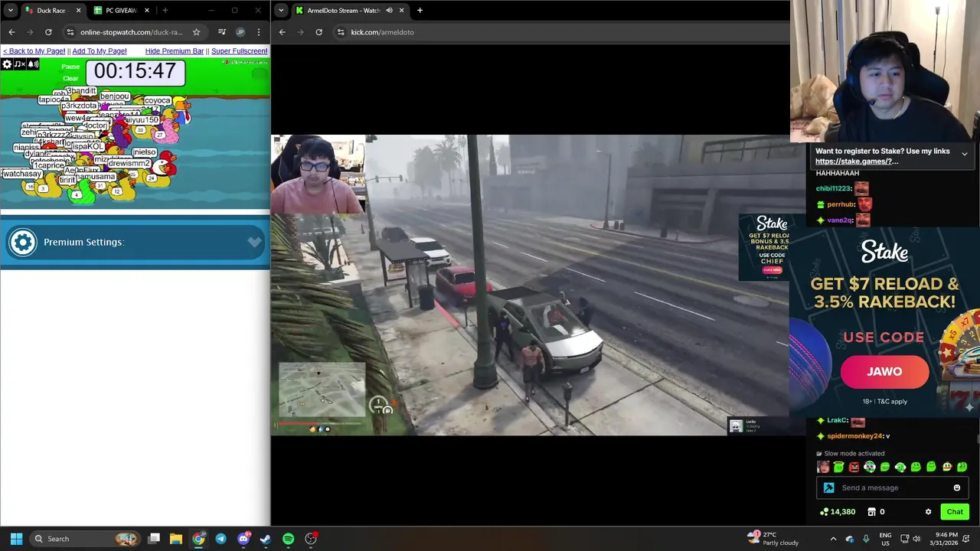The width and height of the screenshot is (980, 551).
Task: Bookmark the online-stopwatch page star
Action: pyautogui.click(x=196, y=32)
